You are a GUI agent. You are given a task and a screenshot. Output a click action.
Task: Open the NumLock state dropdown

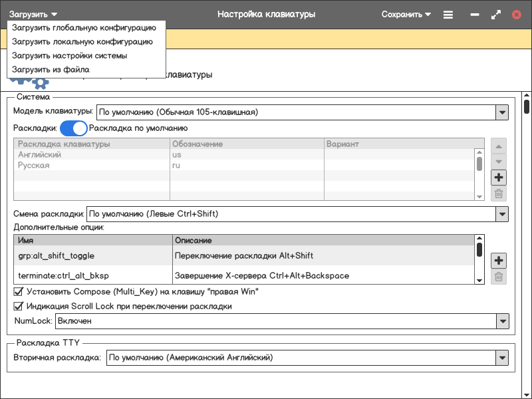click(501, 321)
